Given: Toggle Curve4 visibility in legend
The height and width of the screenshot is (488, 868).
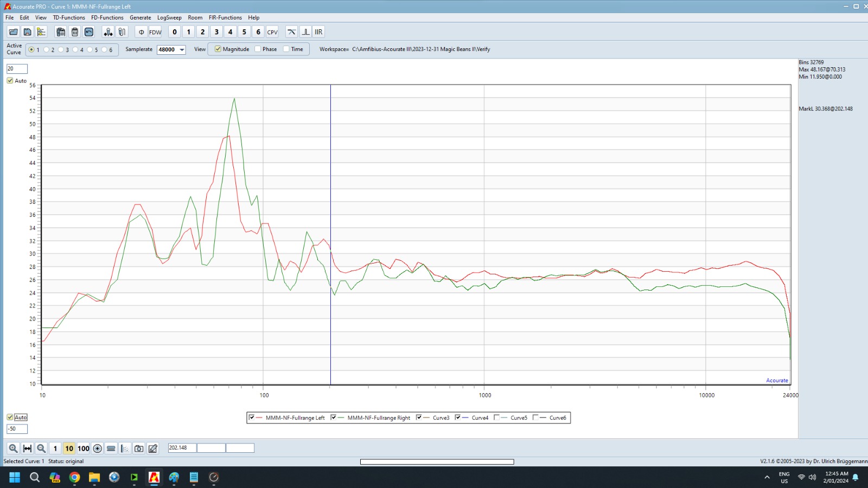Looking at the screenshot, I should (x=458, y=418).
